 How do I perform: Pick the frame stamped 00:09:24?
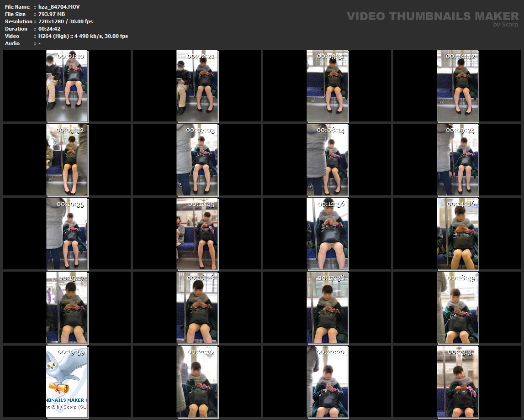tap(457, 160)
